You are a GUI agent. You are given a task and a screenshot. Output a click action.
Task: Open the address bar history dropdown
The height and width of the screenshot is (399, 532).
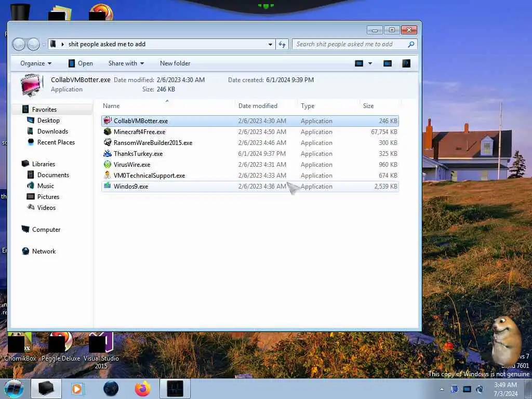[270, 44]
